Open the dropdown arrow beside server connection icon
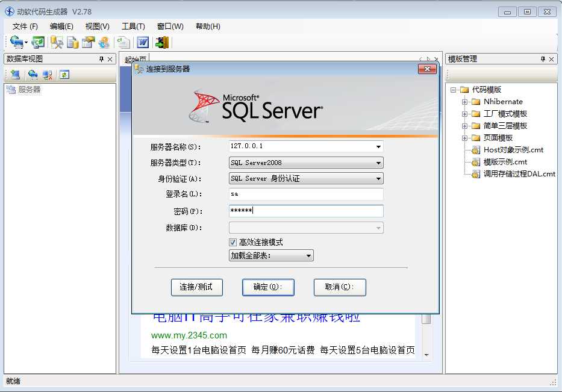Image resolution: width=562 pixels, height=392 pixels. [26, 43]
